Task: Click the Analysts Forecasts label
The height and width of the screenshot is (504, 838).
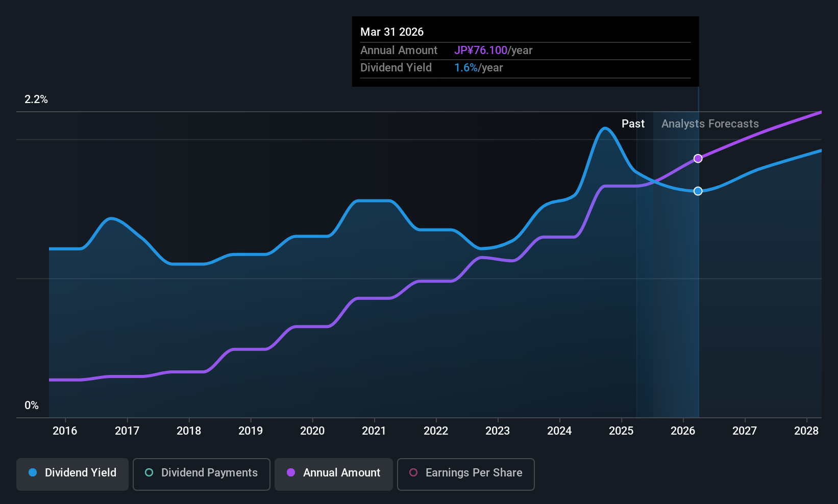Action: (710, 124)
